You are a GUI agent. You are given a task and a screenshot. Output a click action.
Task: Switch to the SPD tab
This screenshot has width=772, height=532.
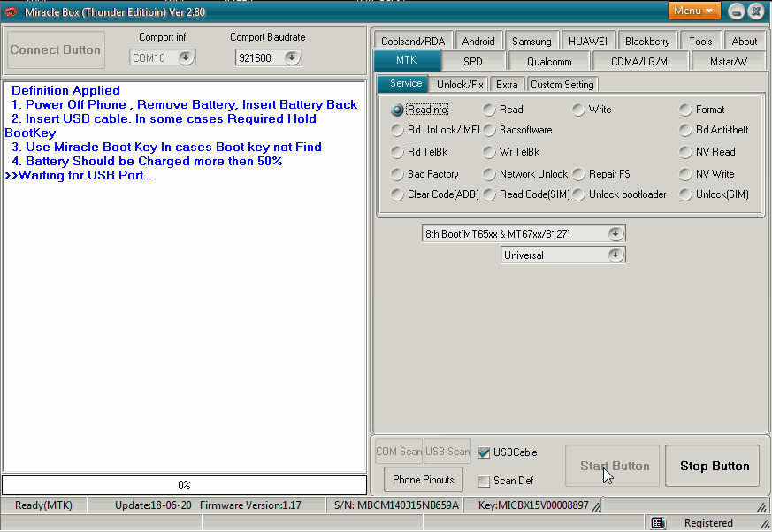[472, 62]
